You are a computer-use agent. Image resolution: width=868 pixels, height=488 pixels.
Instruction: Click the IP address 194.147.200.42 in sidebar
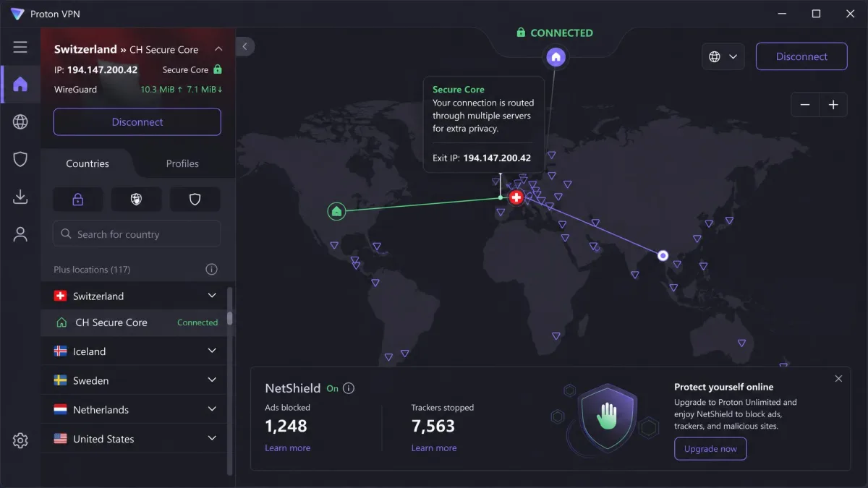102,70
